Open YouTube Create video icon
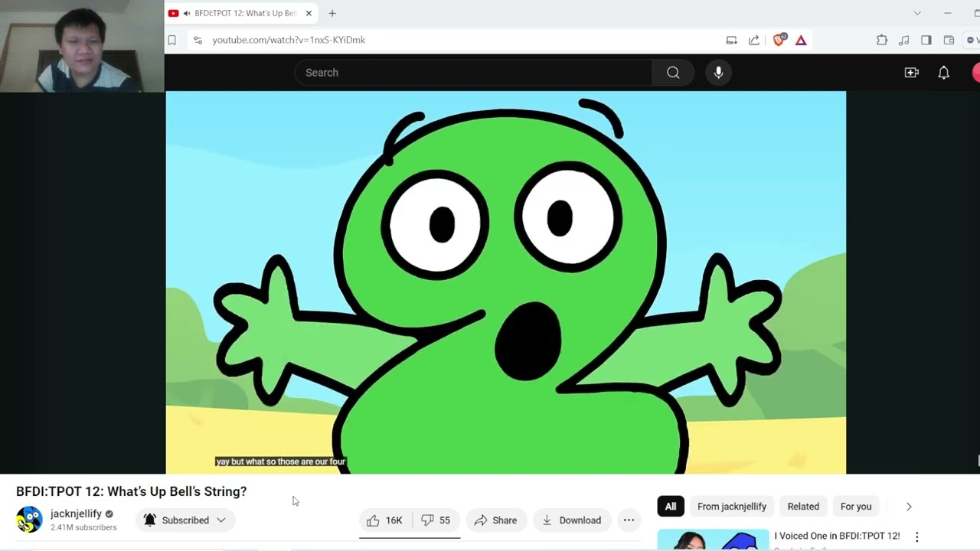The width and height of the screenshot is (980, 551). (x=911, y=73)
